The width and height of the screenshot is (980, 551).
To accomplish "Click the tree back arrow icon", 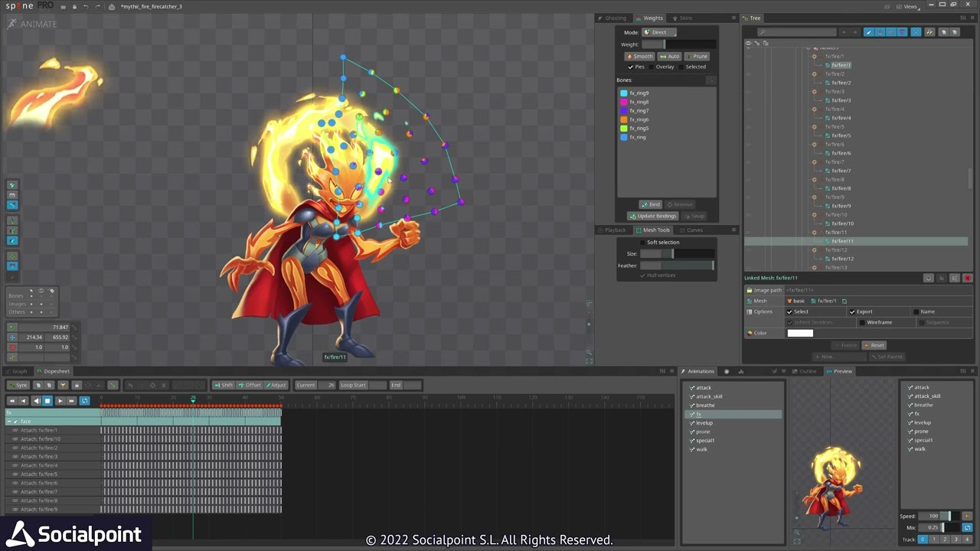I will [x=844, y=32].
